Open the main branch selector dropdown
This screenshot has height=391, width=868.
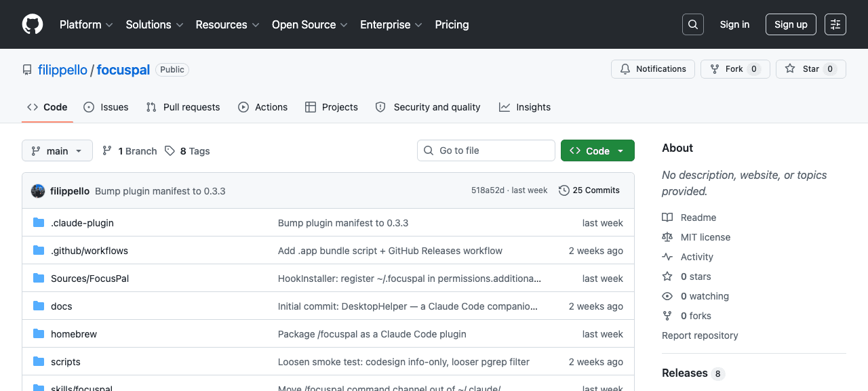57,150
